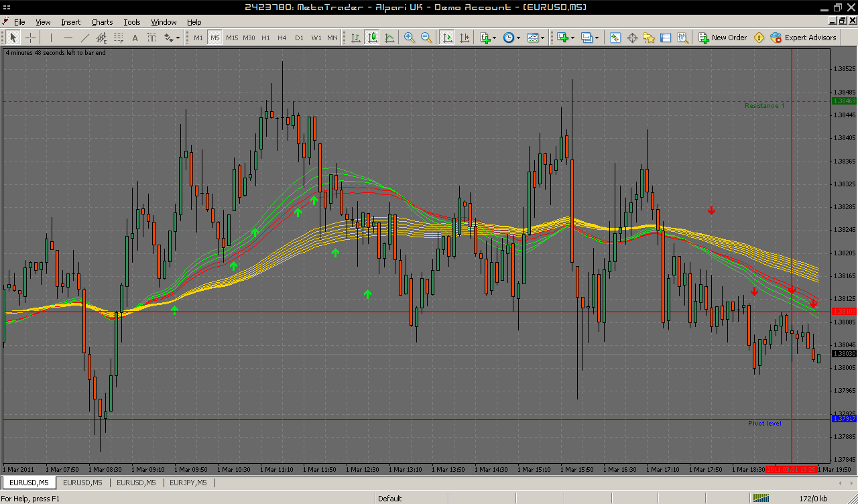Click the blue pivot price tag

[844, 418]
